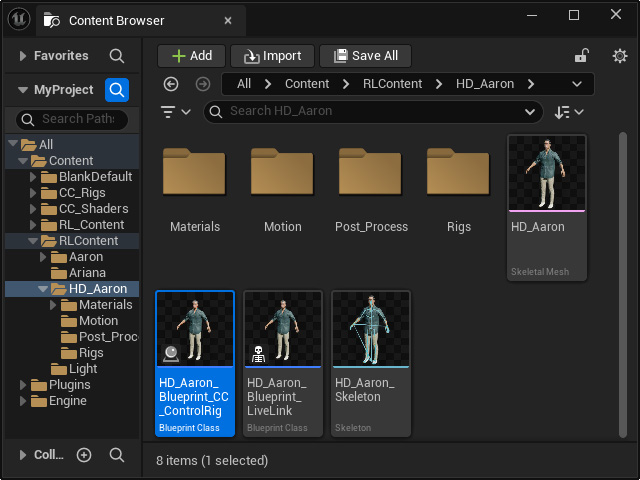Select the Ariana folder in tree
Screen dimensions: 640x480
tap(87, 273)
